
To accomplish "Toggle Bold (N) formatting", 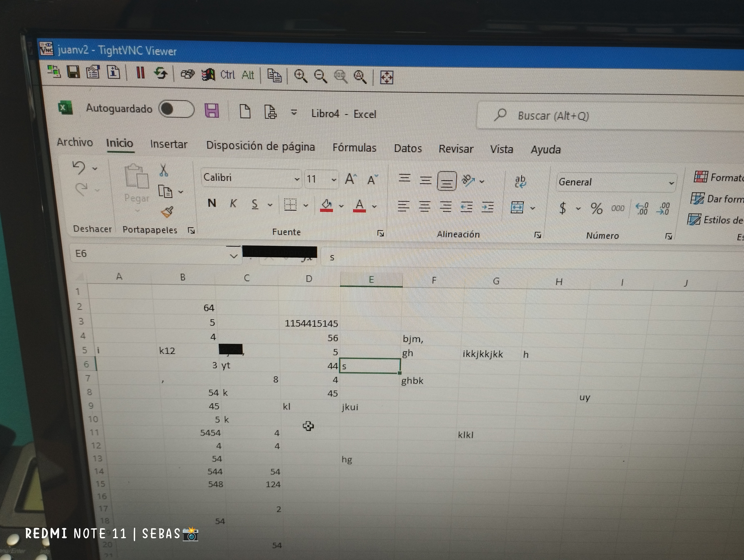I will click(212, 203).
